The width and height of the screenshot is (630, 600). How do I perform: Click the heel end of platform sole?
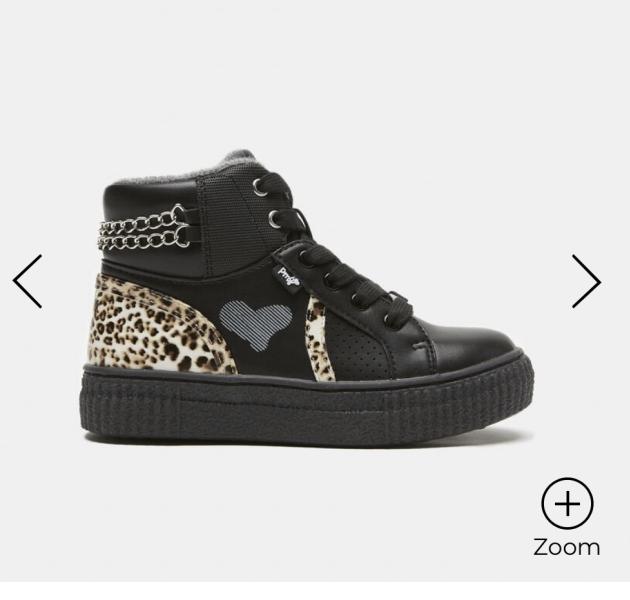click(106, 400)
